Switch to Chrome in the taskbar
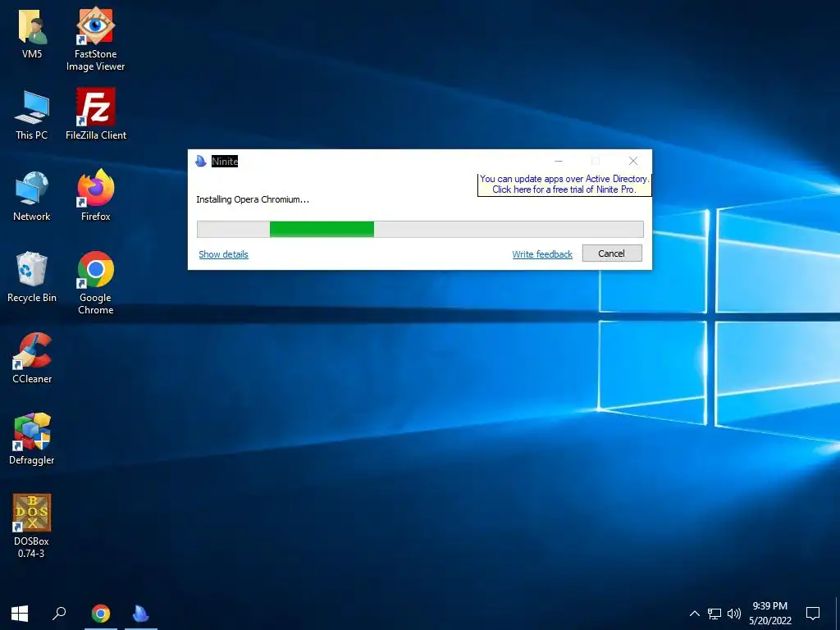 (x=101, y=614)
